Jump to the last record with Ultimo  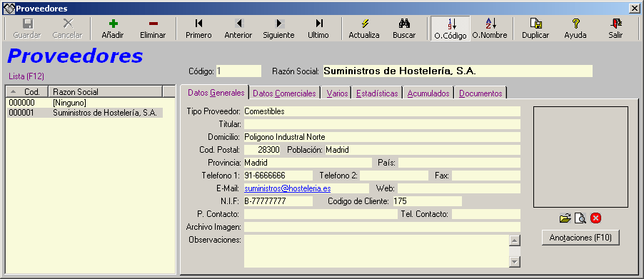(x=318, y=29)
